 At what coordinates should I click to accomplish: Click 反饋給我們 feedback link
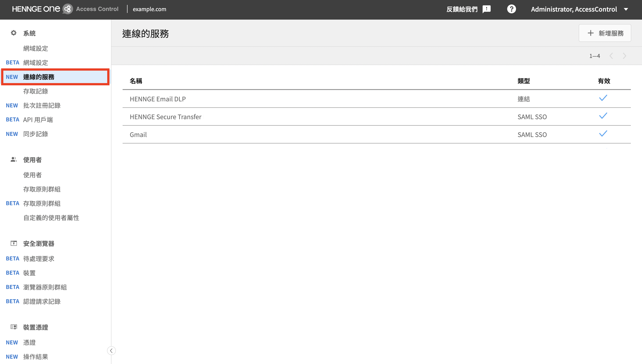[462, 9]
